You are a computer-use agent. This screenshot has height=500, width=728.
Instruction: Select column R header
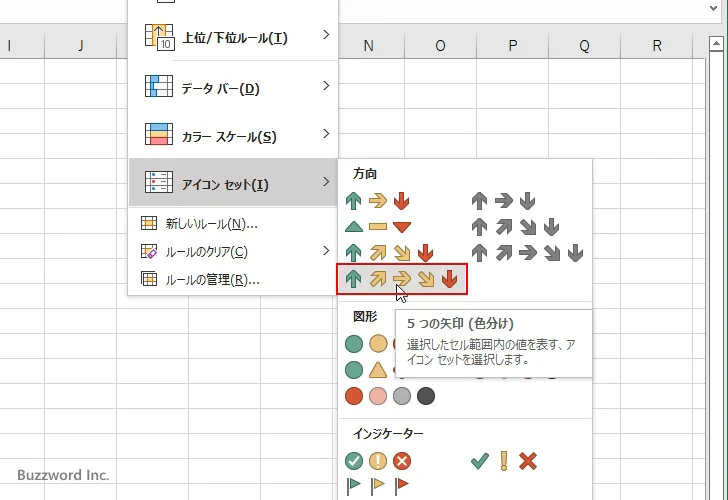click(656, 46)
